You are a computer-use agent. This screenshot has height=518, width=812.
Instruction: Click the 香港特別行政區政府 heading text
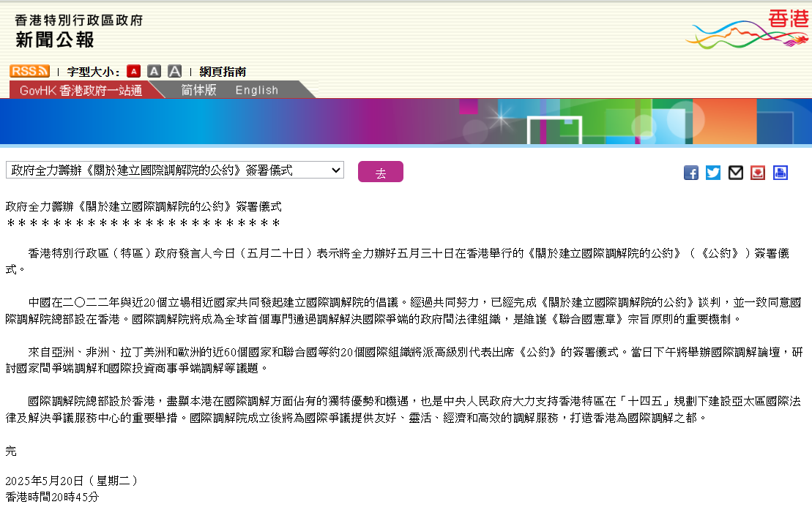79,20
